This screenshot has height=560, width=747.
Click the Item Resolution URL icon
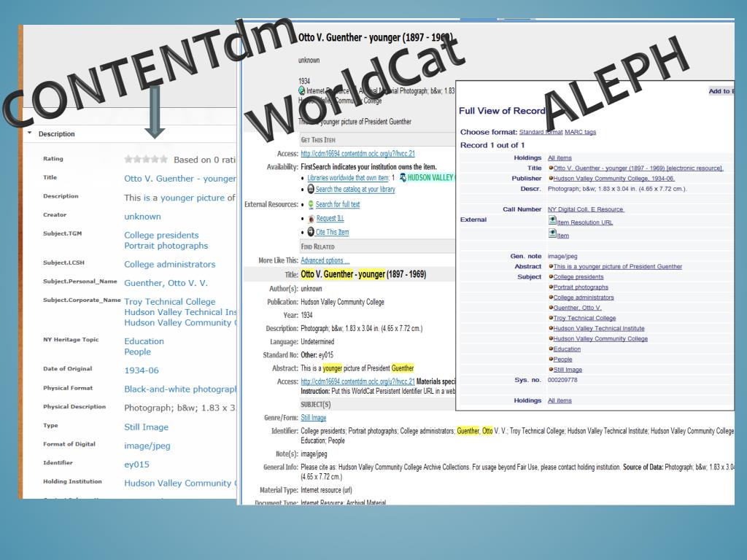point(552,220)
